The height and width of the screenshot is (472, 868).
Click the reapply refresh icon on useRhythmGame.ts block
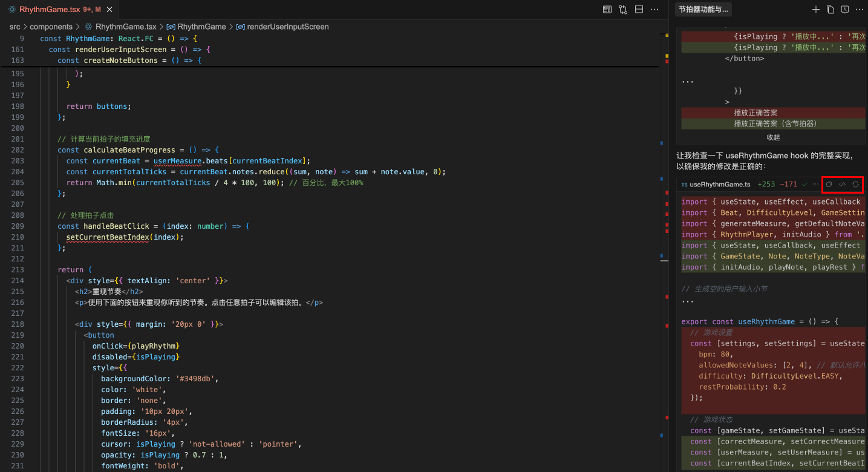coord(856,185)
